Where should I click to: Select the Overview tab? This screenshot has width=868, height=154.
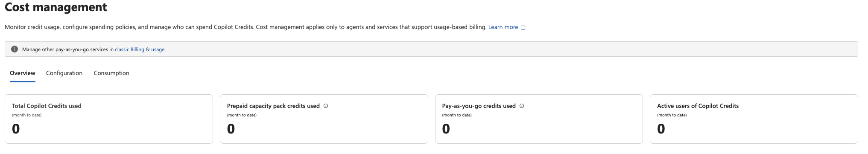tap(23, 73)
